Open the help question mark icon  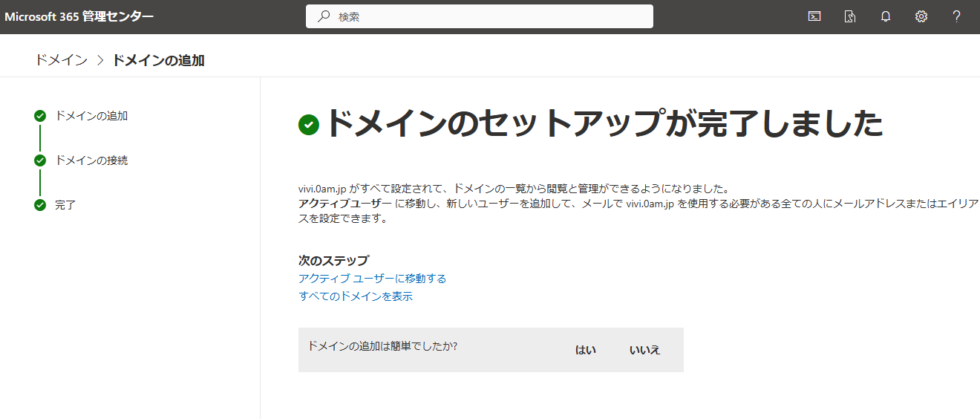click(957, 16)
